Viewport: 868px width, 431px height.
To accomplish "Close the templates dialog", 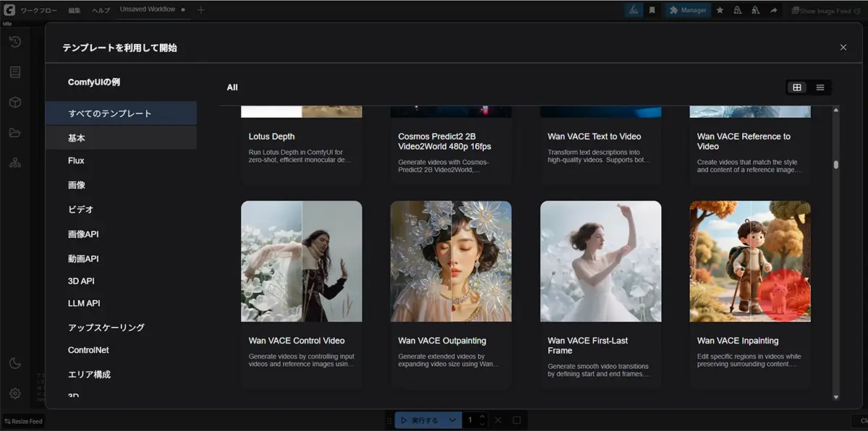I will point(843,47).
